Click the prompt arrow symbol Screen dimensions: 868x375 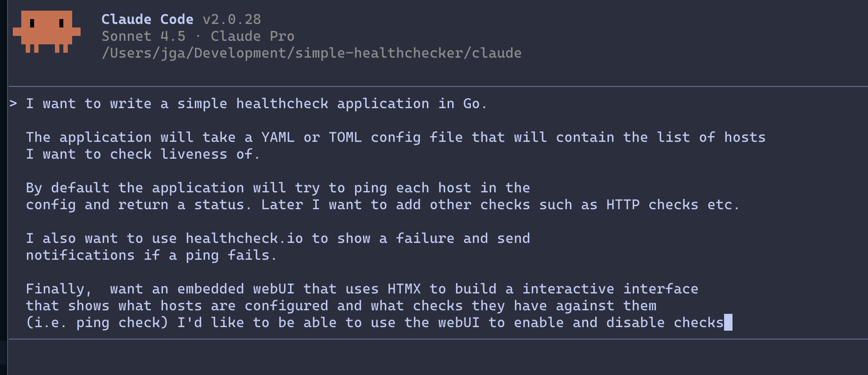point(13,104)
